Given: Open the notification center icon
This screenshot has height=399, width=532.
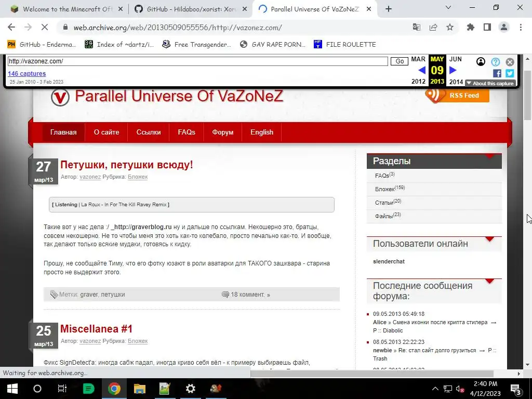Looking at the screenshot, I should tap(516, 389).
